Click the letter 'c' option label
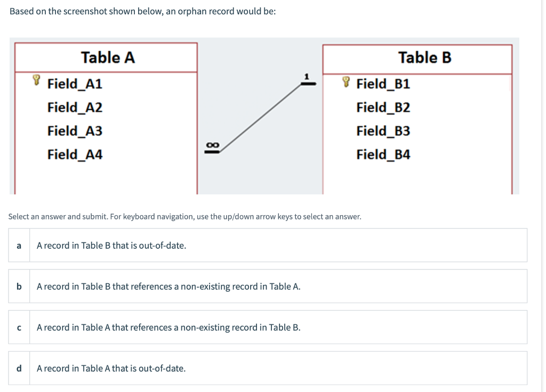The height and width of the screenshot is (392, 546). tap(19, 328)
